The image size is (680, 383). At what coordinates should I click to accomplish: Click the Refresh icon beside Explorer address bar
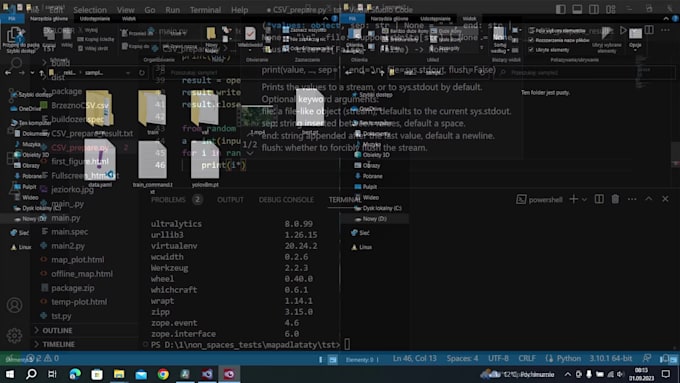click(142, 73)
